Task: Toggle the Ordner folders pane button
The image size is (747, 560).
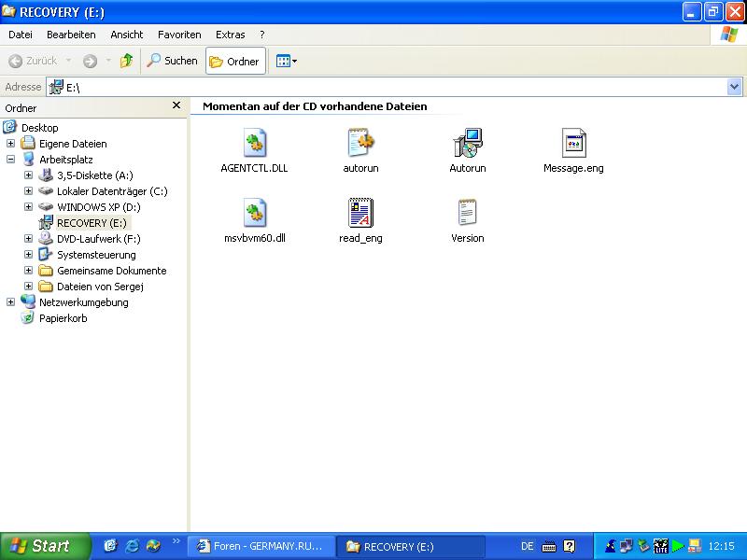Action: (x=235, y=62)
